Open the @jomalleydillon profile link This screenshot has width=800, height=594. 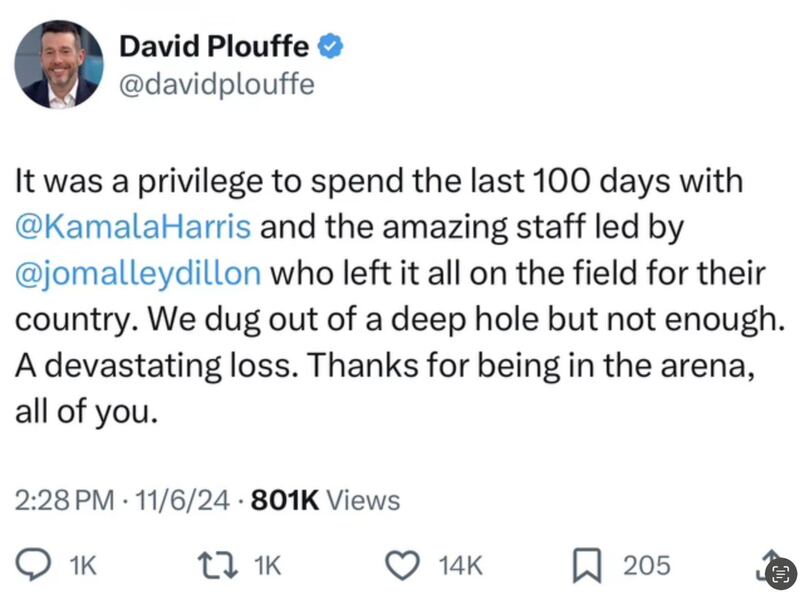click(x=138, y=272)
